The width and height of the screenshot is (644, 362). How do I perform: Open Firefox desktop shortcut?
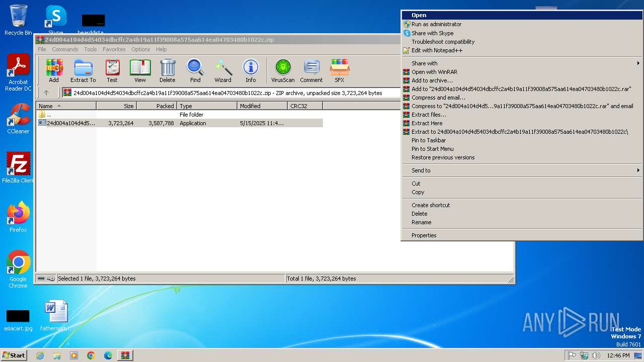click(18, 217)
